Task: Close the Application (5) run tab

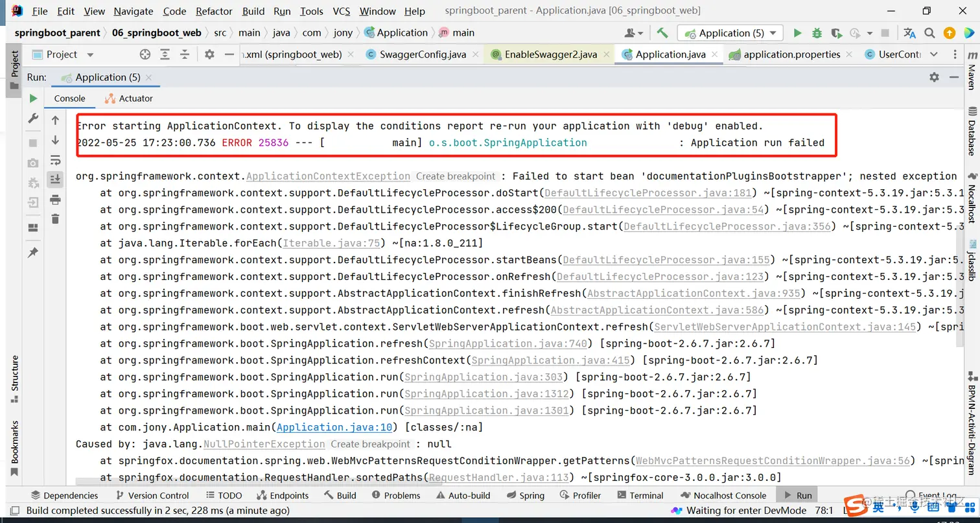Action: 149,77
